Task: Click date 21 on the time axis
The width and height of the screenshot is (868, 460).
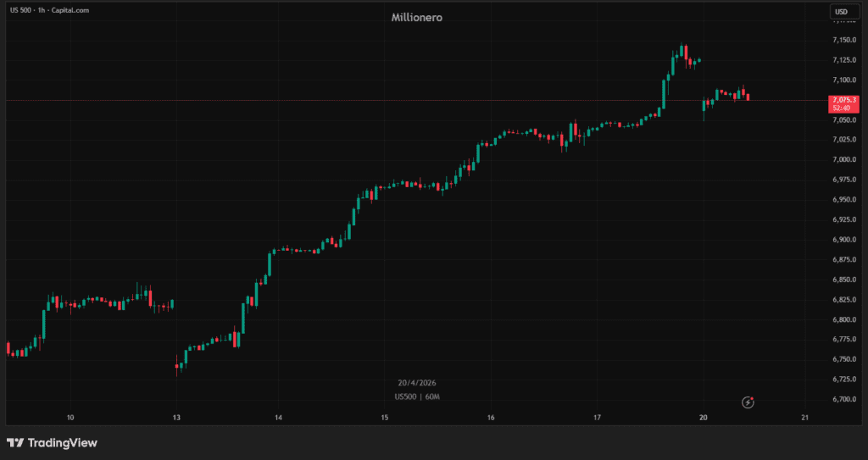Action: (x=805, y=418)
